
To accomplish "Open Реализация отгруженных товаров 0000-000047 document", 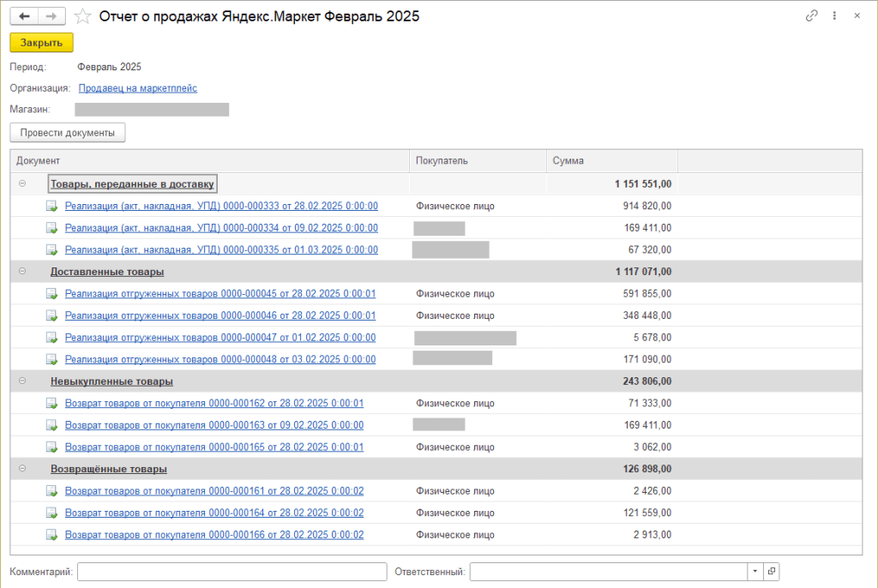I will tap(220, 338).
